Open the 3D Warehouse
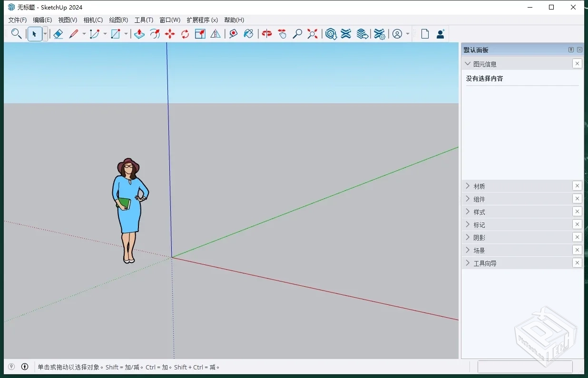 point(331,34)
